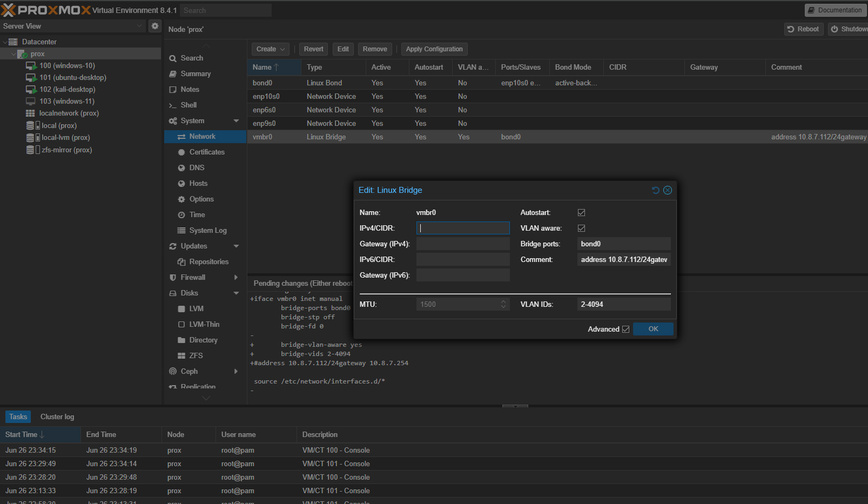Open the Certificates panel
868x504 pixels.
click(x=207, y=152)
